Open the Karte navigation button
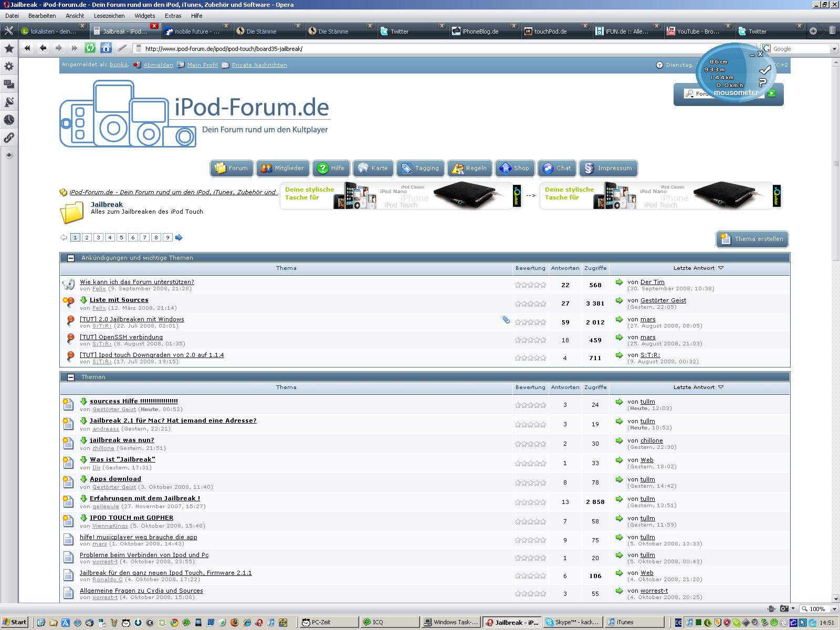Viewport: 840px width, 630px height. [x=373, y=168]
